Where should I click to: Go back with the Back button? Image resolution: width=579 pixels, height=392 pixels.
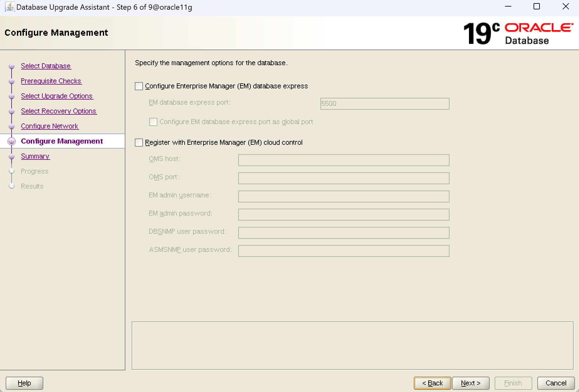point(433,383)
